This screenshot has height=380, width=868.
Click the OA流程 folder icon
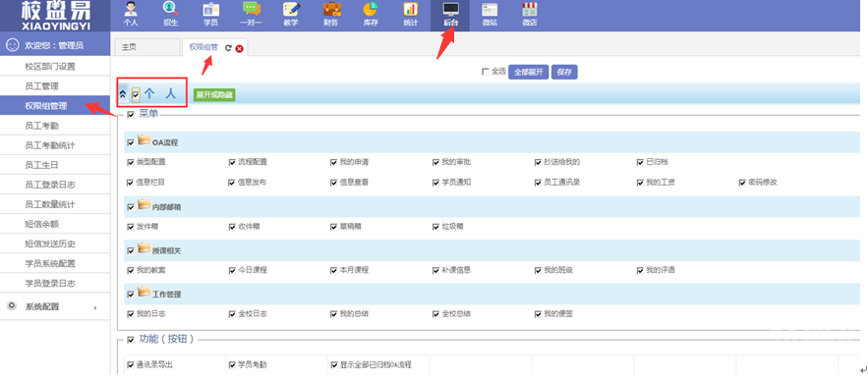coord(144,140)
